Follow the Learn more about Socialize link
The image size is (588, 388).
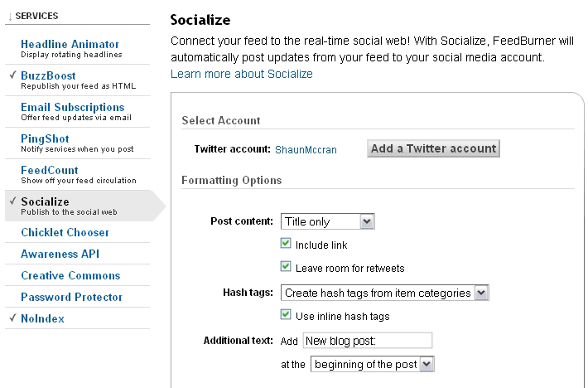tap(242, 74)
